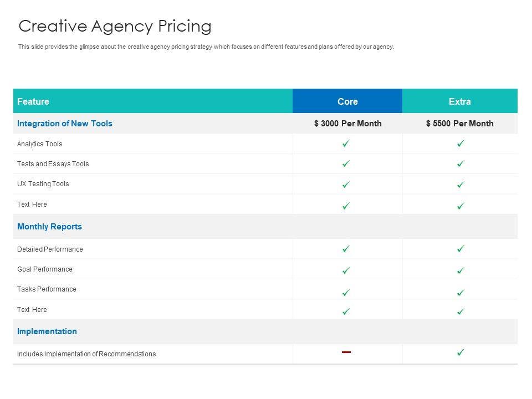
Task: Click the Creative Agency Pricing title
Action: point(115,27)
